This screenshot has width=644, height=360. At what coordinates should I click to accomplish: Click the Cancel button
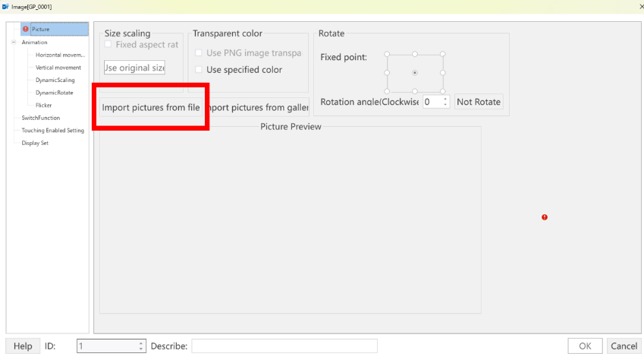coord(624,346)
